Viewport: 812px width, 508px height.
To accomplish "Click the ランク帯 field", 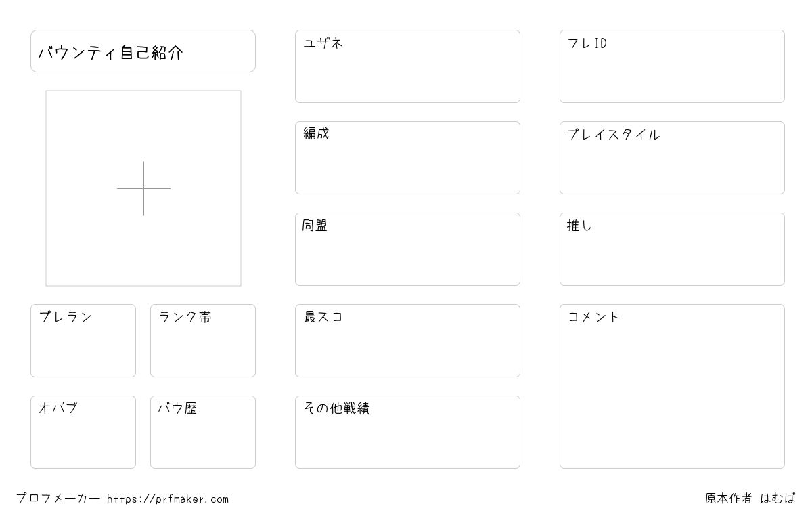I will pos(203,341).
